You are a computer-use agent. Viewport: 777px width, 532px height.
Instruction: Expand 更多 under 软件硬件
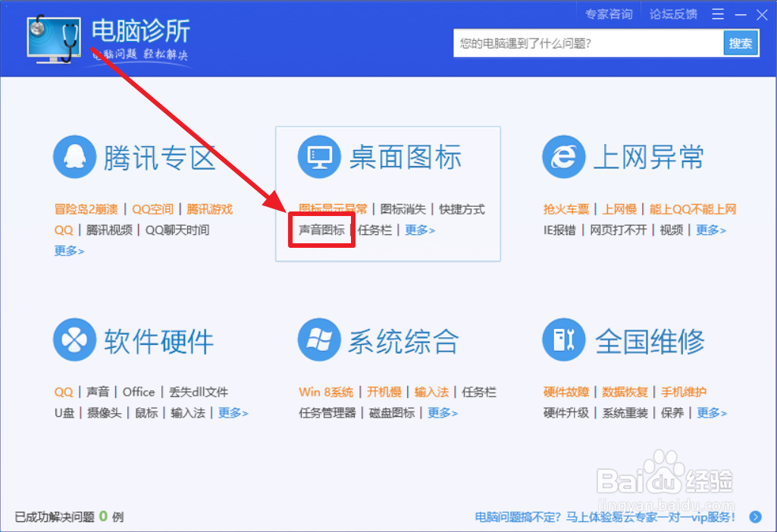[233, 412]
